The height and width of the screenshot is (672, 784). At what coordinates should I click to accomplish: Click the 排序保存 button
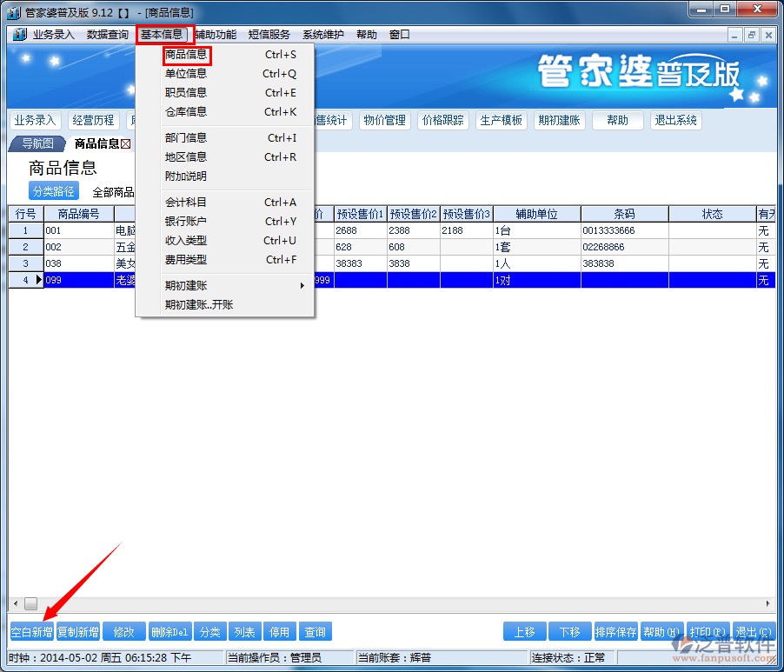click(616, 632)
